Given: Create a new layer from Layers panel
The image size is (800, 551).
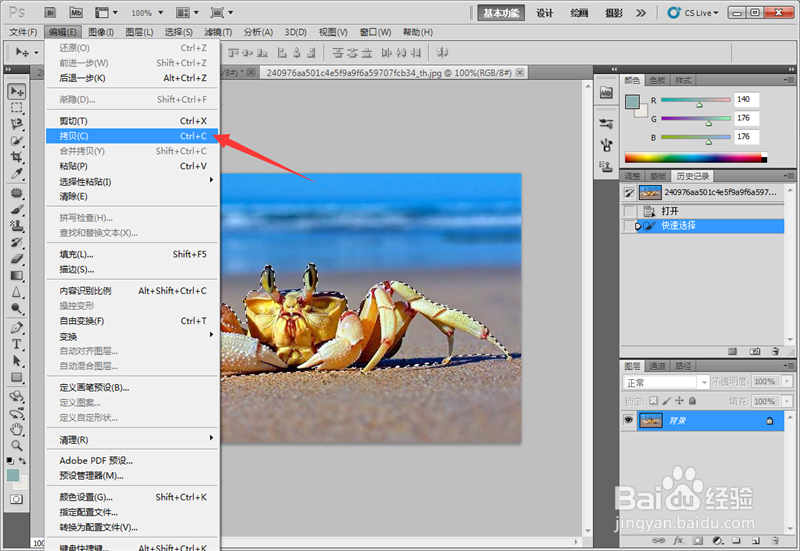Looking at the screenshot, I should [x=756, y=540].
